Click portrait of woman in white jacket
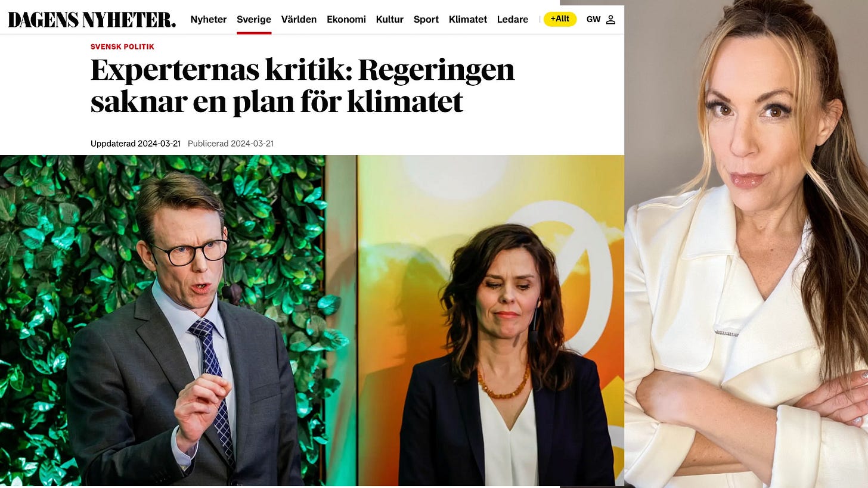The height and width of the screenshot is (488, 868). tap(746, 244)
